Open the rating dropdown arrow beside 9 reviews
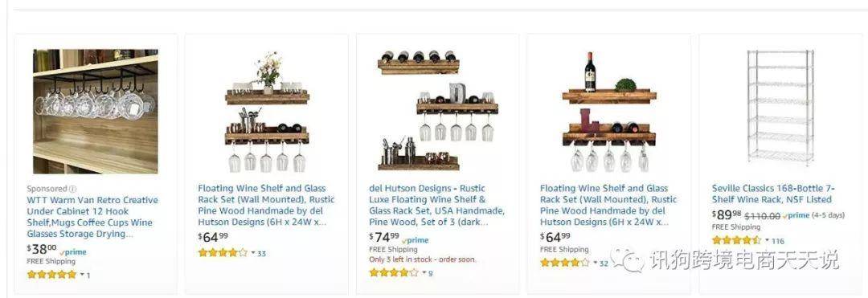The width and height of the screenshot is (868, 298). (x=424, y=272)
